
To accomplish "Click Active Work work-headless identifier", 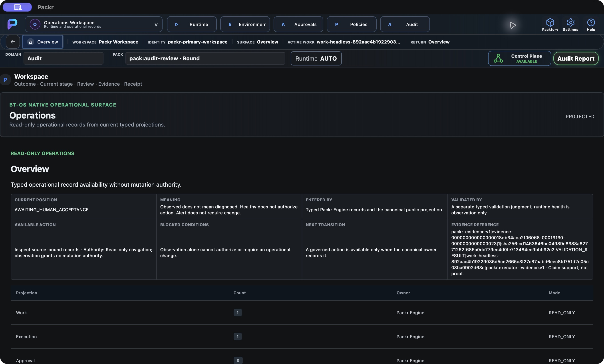I will (x=344, y=42).
